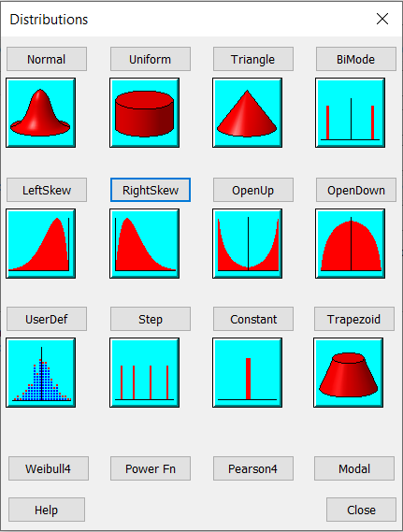Select the BiMode two-bar icon

click(350, 112)
